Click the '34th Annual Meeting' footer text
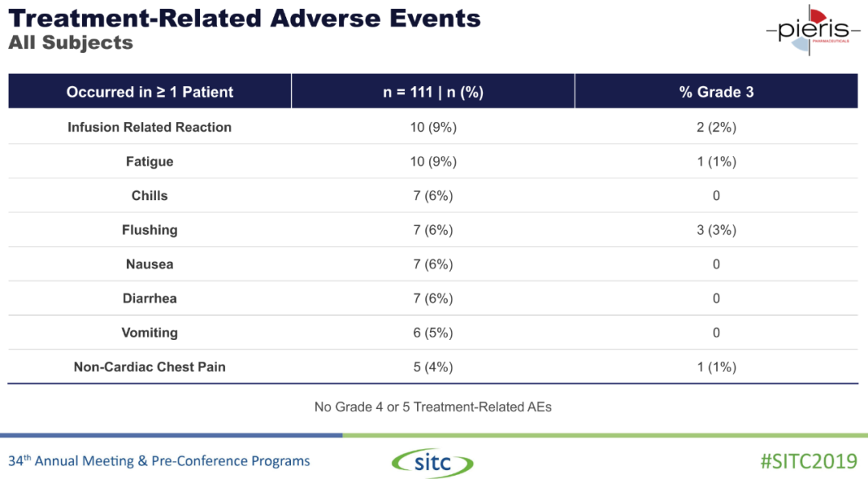This screenshot has width=868, height=479. [159, 461]
